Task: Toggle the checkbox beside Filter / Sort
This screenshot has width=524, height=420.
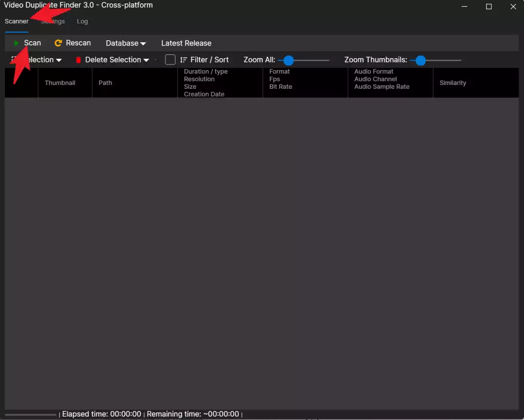Action: (170, 60)
